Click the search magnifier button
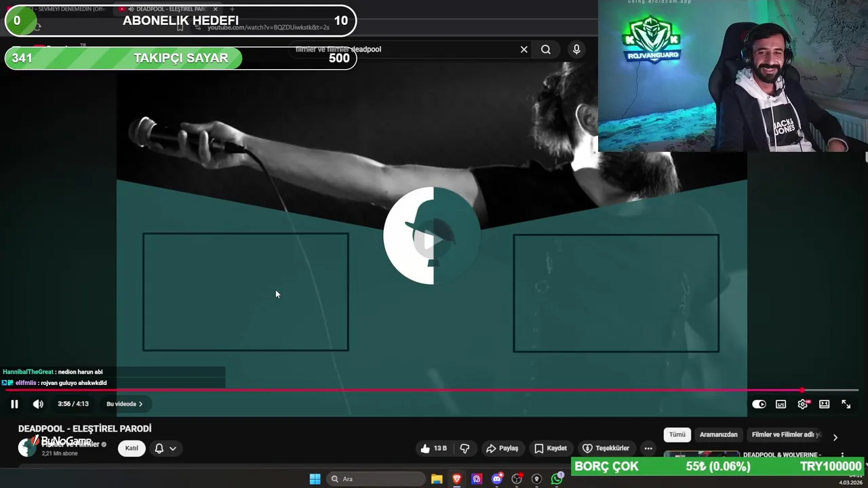The image size is (868, 488). coord(546,49)
